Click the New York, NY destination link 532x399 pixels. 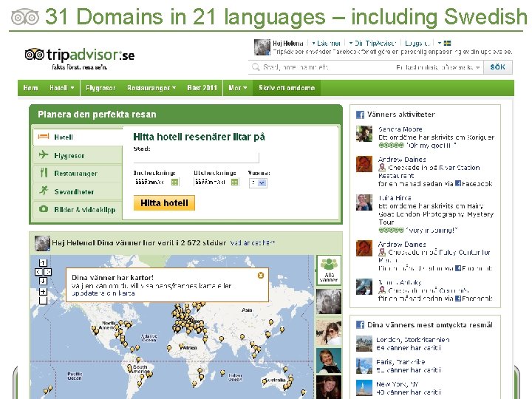398,384
